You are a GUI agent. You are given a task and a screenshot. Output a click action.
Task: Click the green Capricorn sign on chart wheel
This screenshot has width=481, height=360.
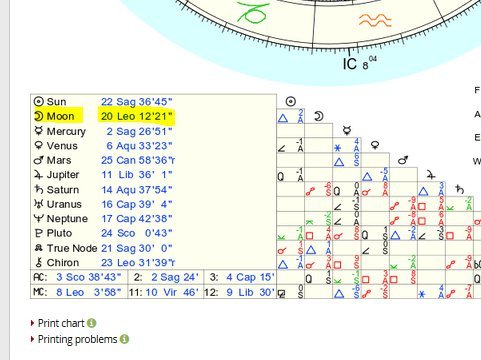click(253, 12)
